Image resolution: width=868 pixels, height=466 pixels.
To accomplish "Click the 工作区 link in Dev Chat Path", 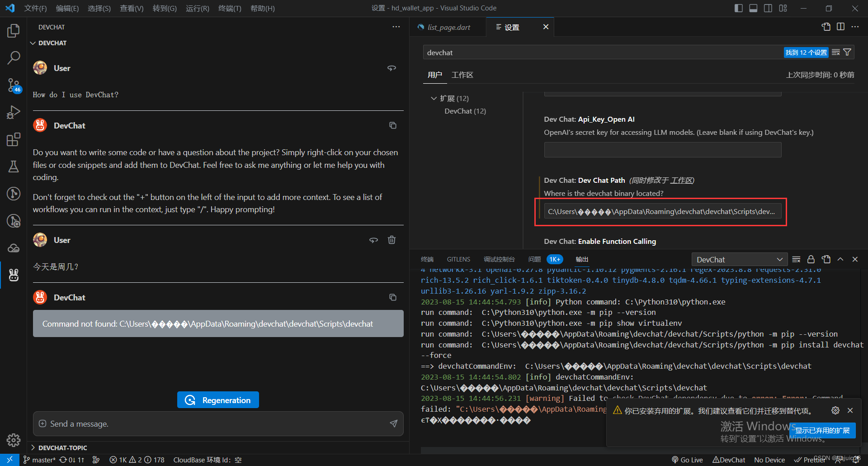I will coord(681,180).
